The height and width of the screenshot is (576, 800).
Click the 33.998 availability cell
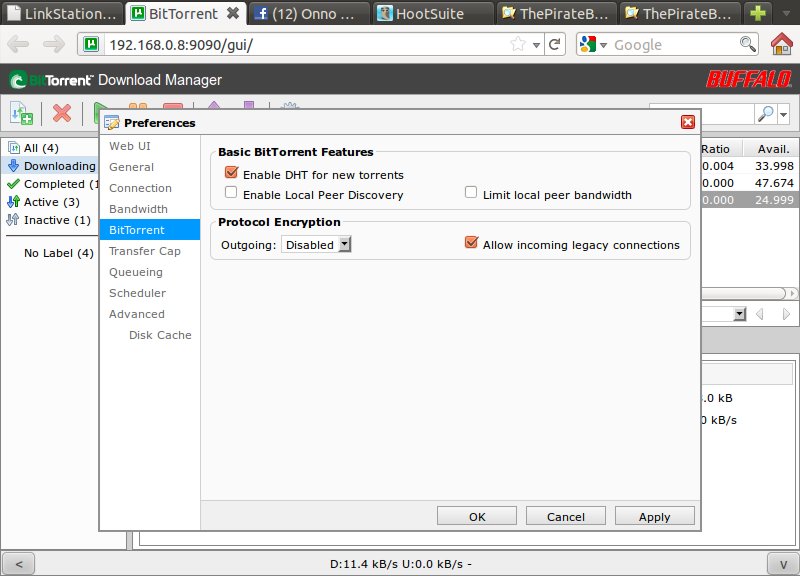[774, 166]
